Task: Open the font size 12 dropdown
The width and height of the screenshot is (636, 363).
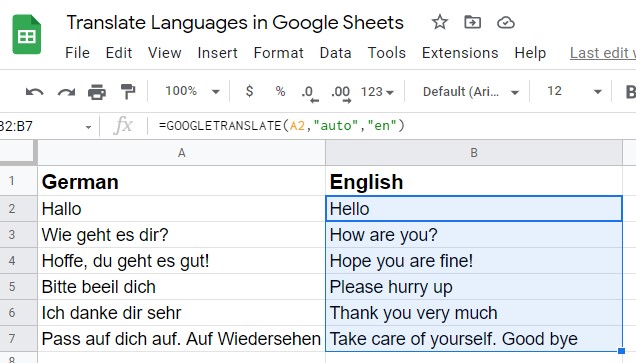Action: point(574,91)
